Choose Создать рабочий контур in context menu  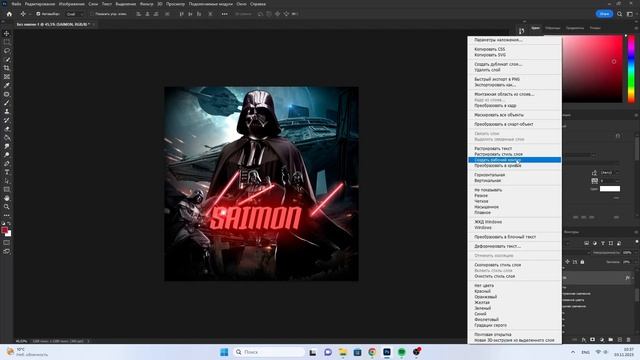coord(514,160)
